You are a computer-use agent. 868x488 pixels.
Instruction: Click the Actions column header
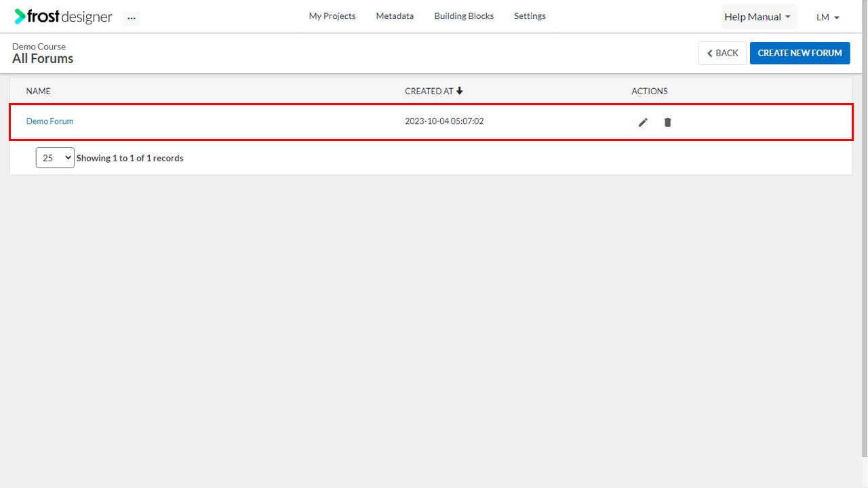coord(650,91)
